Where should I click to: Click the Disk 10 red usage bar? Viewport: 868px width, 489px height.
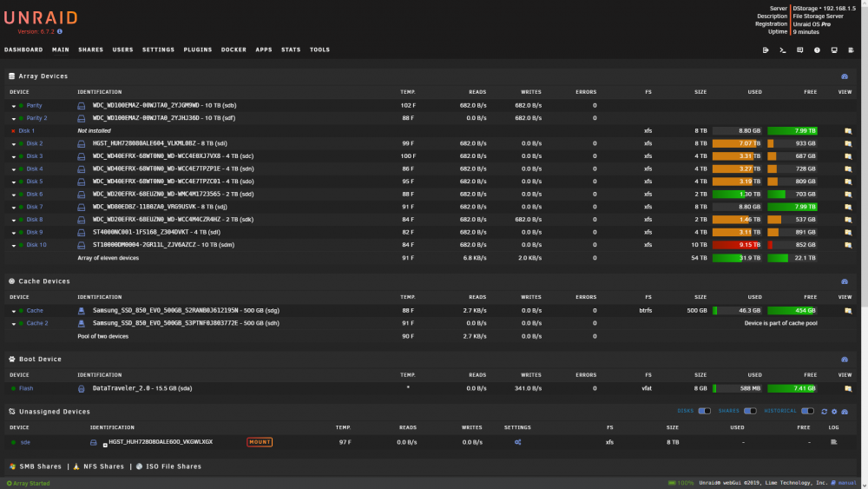(x=737, y=245)
